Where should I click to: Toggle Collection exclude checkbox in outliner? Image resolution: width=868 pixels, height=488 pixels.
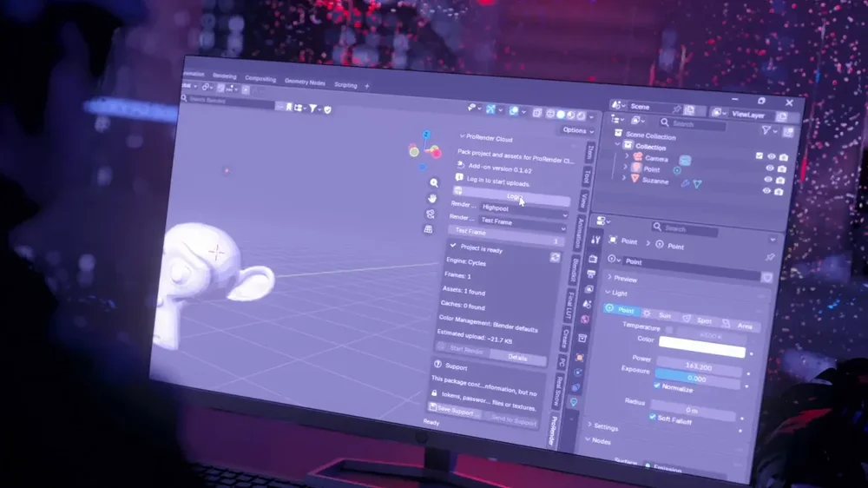point(759,155)
